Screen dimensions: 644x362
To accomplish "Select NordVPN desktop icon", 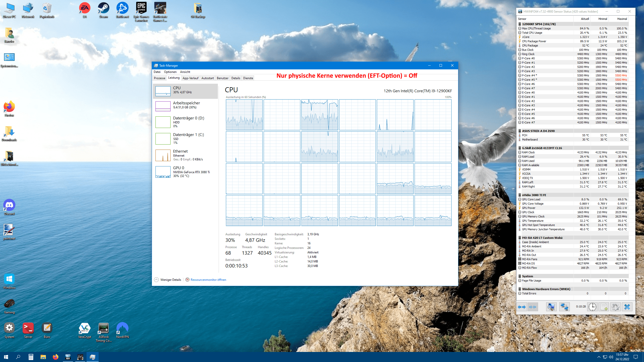I will (123, 330).
